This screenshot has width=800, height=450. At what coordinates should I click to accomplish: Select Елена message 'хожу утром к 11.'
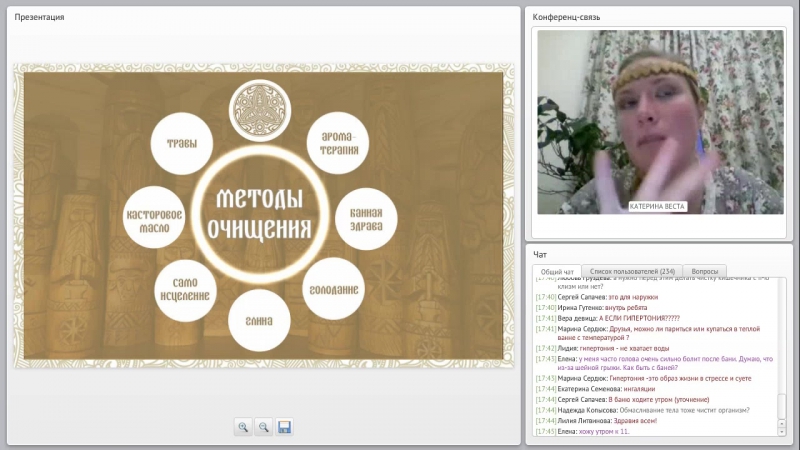pyautogui.click(x=583, y=432)
